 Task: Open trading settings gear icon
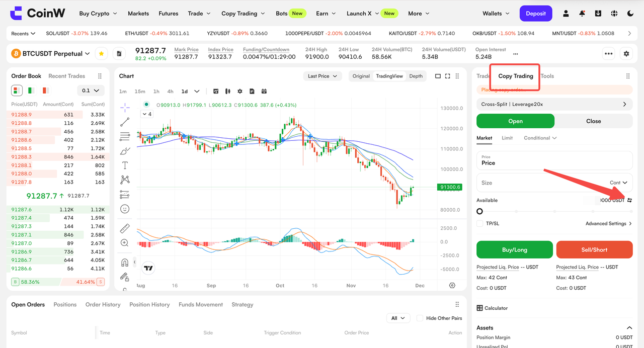626,53
